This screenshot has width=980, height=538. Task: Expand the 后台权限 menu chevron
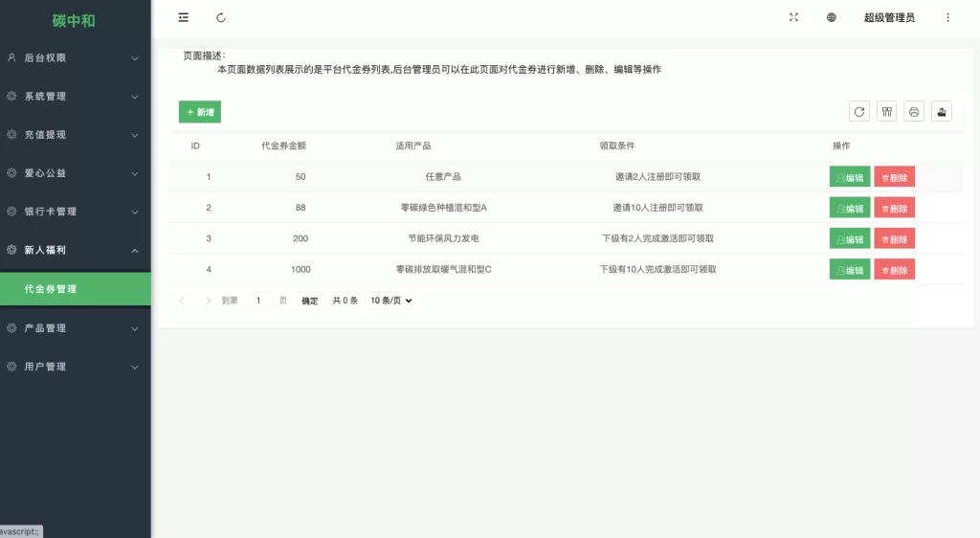[x=134, y=58]
